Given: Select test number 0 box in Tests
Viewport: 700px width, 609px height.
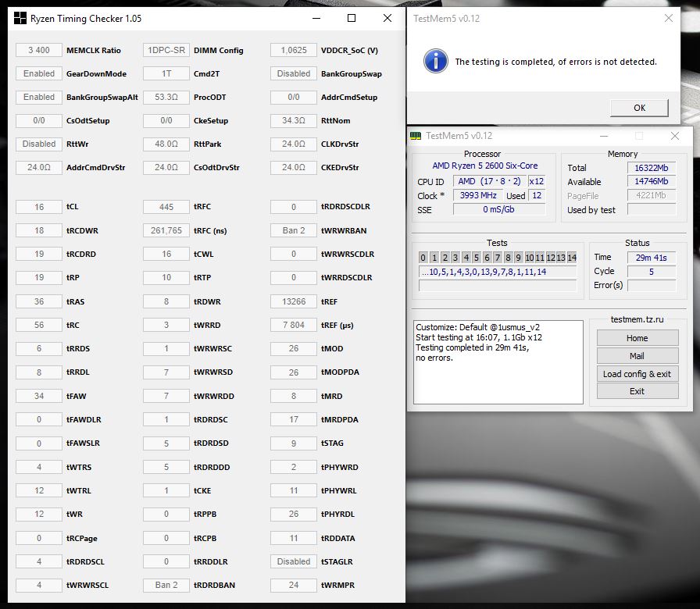Looking at the screenshot, I should (423, 258).
